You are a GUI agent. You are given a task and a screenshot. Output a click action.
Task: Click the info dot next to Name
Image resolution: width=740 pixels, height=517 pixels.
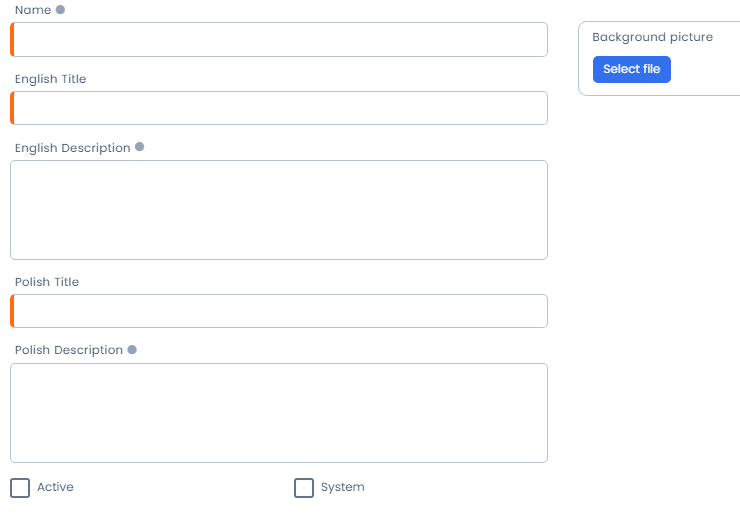[60, 10]
